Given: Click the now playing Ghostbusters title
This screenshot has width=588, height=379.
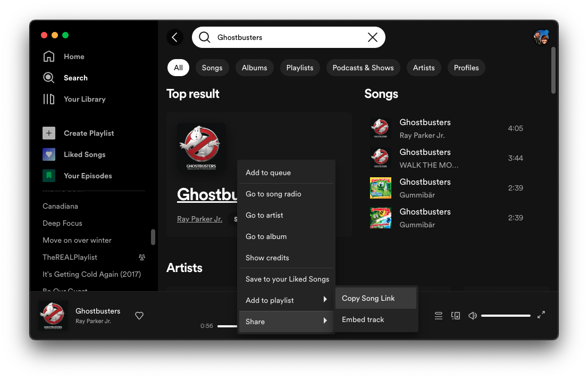Looking at the screenshot, I should coord(98,311).
